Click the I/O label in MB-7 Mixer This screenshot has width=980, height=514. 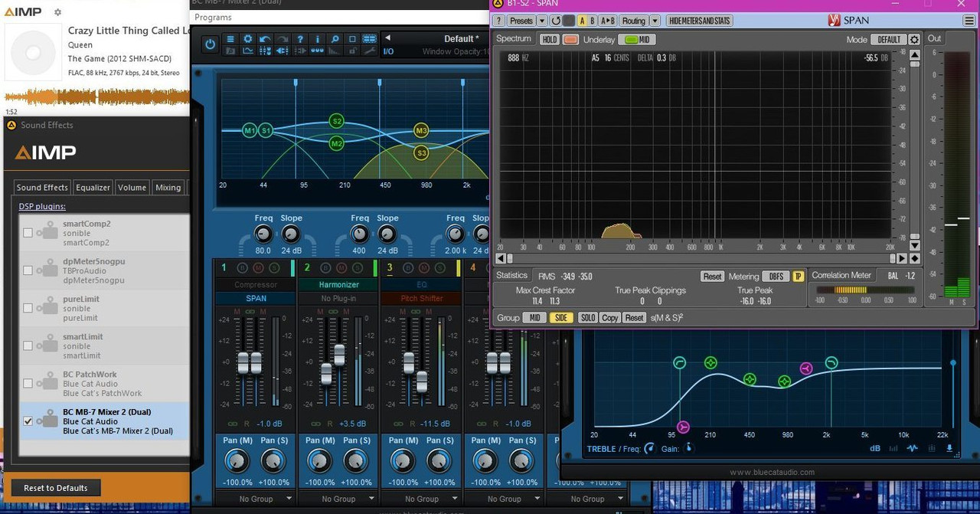388,52
